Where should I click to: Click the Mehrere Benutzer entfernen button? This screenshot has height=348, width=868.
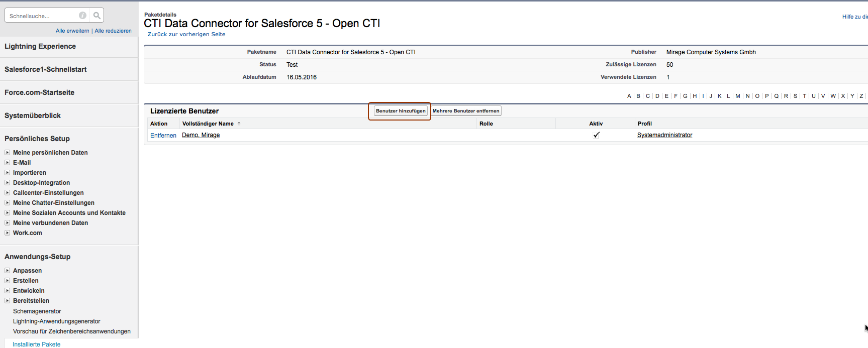click(x=466, y=111)
